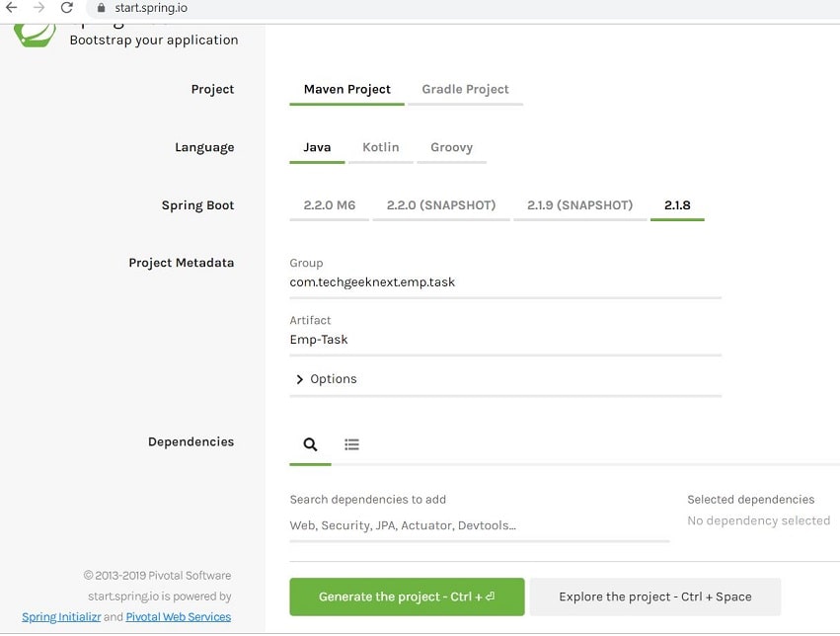The image size is (840, 636).
Task: Click the Spring logo icon
Action: (x=35, y=35)
